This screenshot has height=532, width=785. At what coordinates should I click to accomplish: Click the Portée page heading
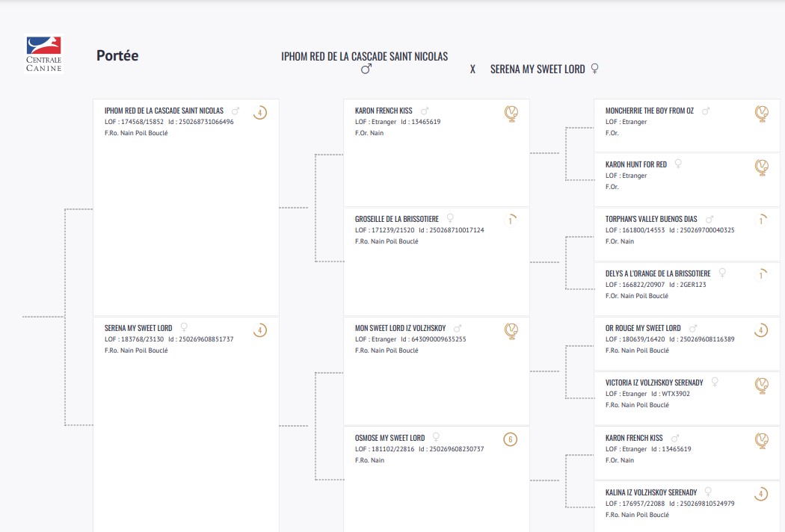click(x=117, y=55)
